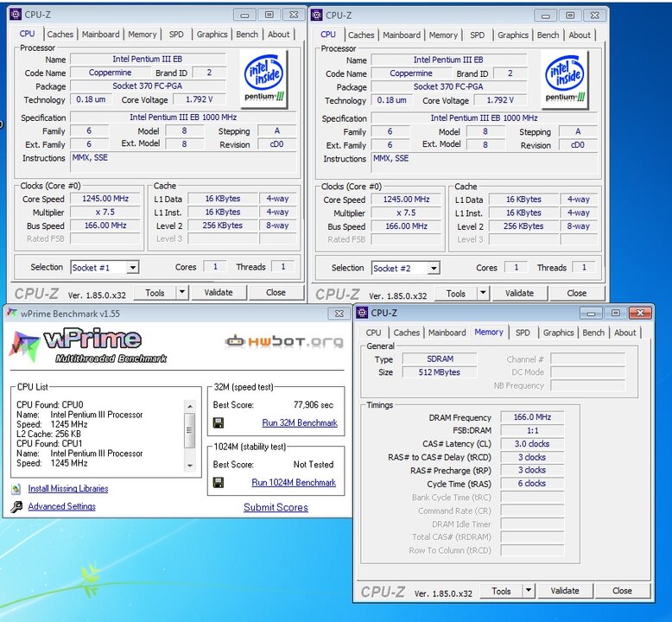
Task: Click the DRAM Frequency 166.0 MHz value
Action: coord(532,417)
